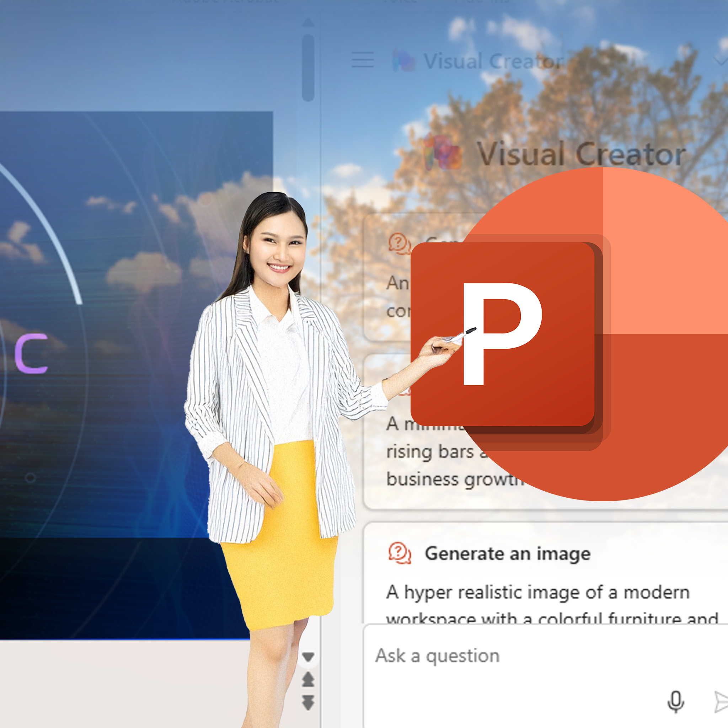Click the scrollbar down arrow
Viewport: 728px width, 728px height.
coord(308,657)
